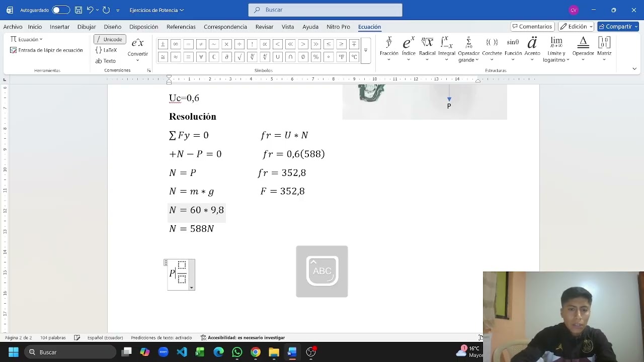Switch to the Referencias tab

(181, 27)
